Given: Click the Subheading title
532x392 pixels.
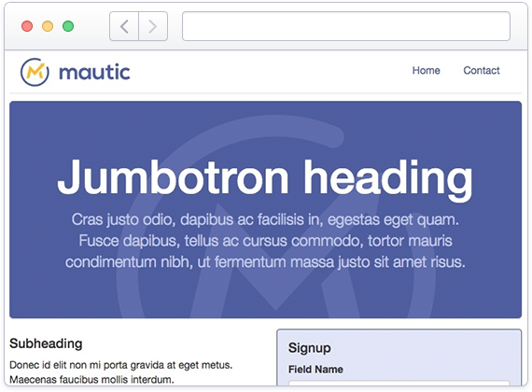Looking at the screenshot, I should tap(46, 343).
